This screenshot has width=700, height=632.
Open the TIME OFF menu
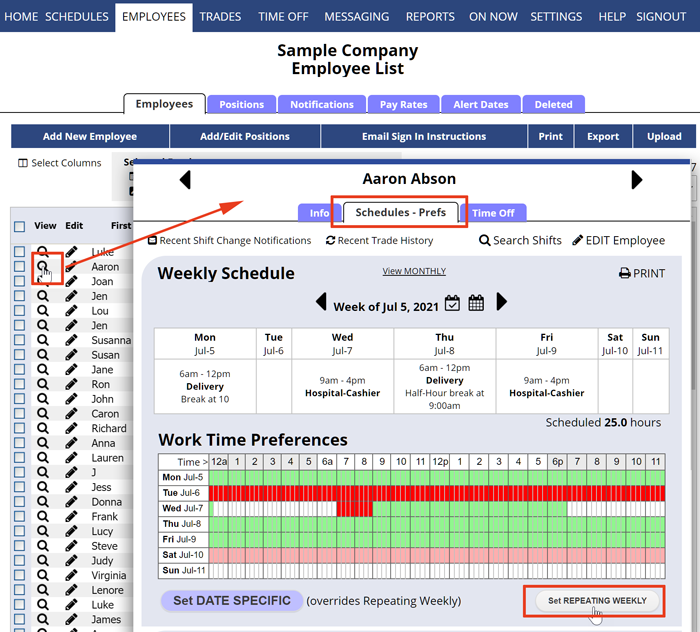[283, 17]
